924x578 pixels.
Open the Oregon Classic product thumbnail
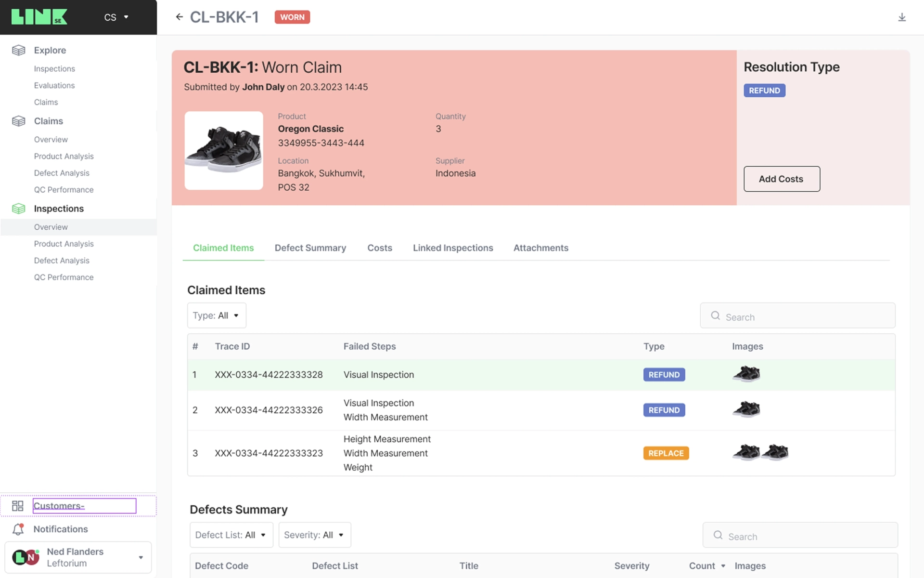tap(224, 151)
